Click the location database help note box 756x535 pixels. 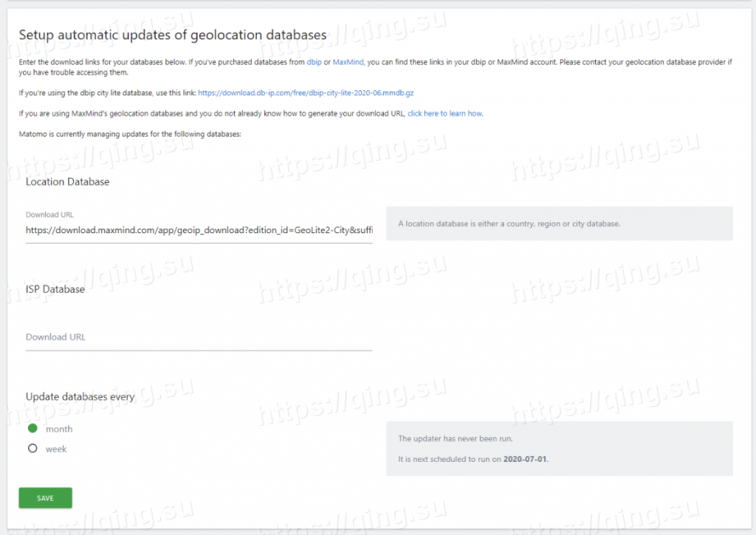pos(559,223)
